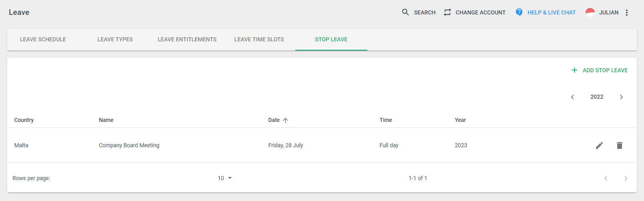644x201 pixels.
Task: Go to next year after 2022
Action: 621,97
